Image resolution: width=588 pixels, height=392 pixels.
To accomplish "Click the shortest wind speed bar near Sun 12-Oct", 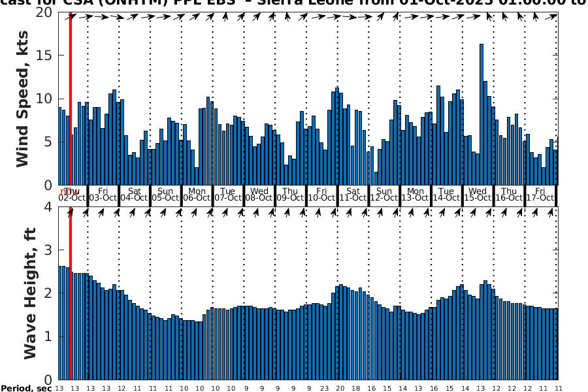I will point(376,178).
